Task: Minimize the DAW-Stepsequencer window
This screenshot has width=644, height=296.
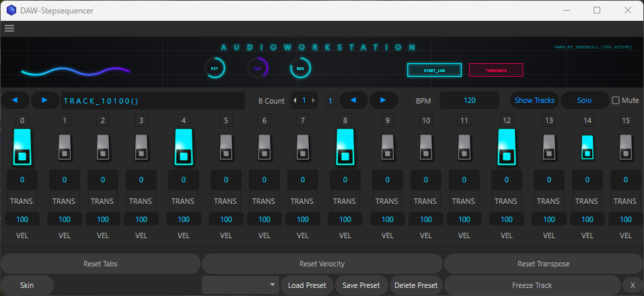Action: (x=567, y=10)
